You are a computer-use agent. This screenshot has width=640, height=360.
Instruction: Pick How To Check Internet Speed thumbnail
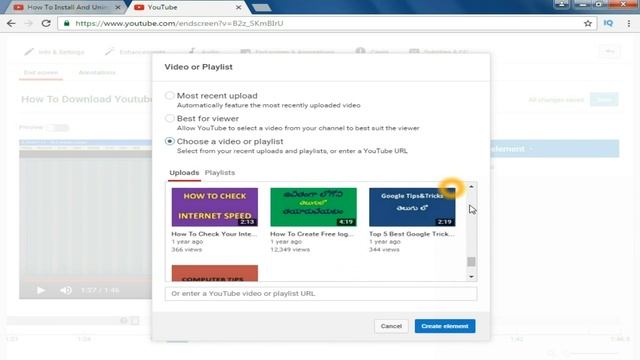point(215,207)
